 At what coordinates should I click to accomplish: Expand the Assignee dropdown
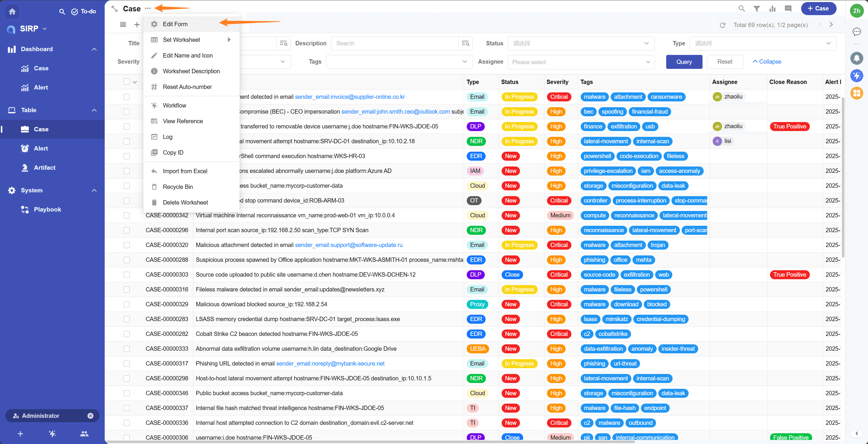tap(581, 62)
